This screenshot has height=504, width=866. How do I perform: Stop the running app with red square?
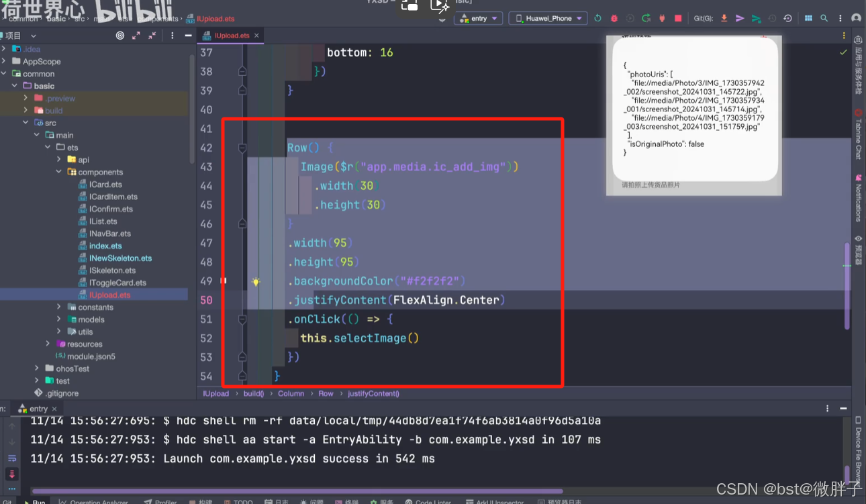pyautogui.click(x=678, y=18)
